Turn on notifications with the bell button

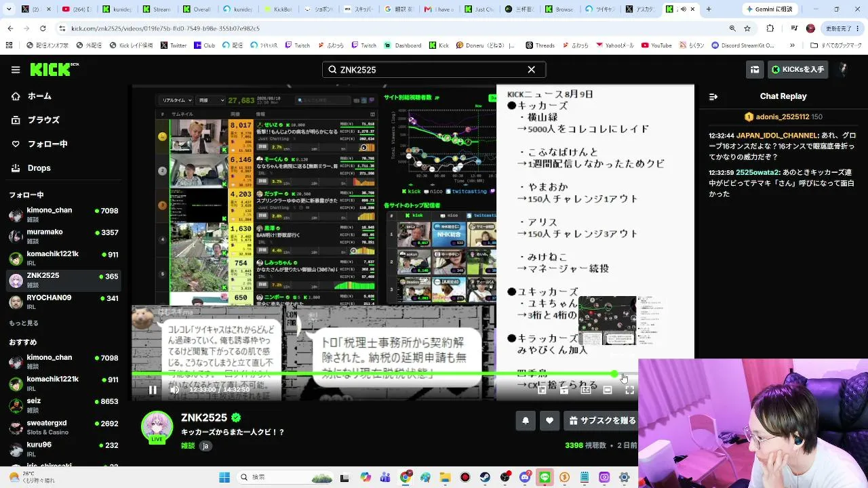[526, 420]
